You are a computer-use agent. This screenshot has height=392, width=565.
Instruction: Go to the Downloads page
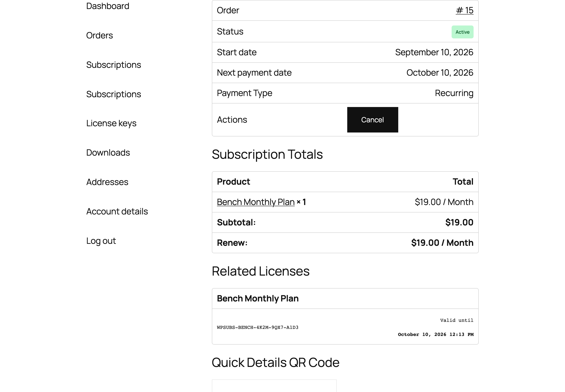108,152
